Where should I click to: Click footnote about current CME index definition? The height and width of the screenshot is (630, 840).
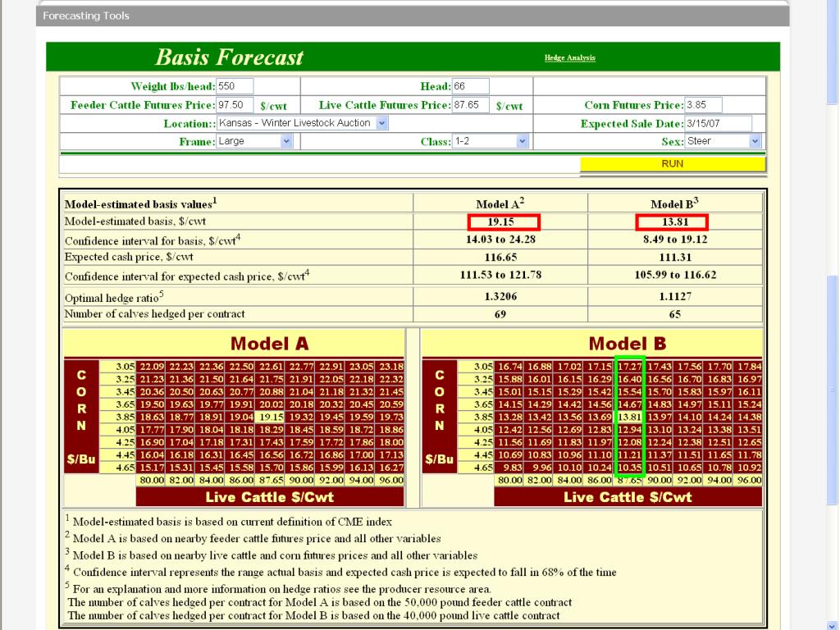[229, 521]
